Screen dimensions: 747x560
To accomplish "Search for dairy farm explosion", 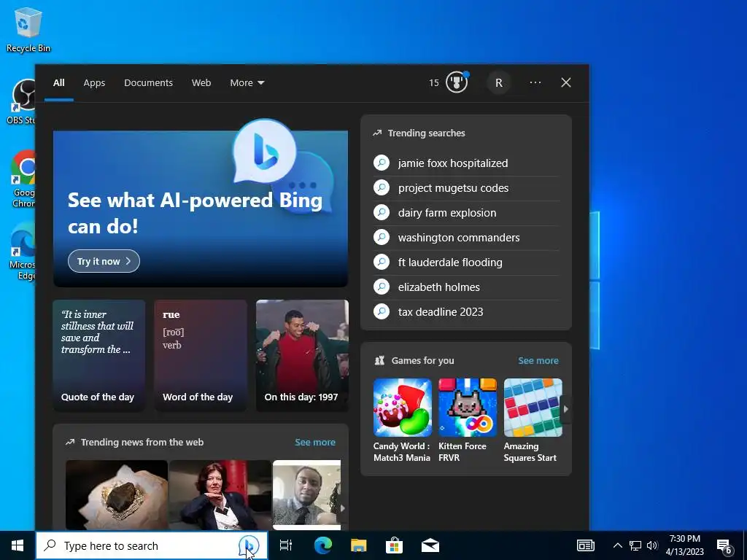I will click(x=447, y=212).
